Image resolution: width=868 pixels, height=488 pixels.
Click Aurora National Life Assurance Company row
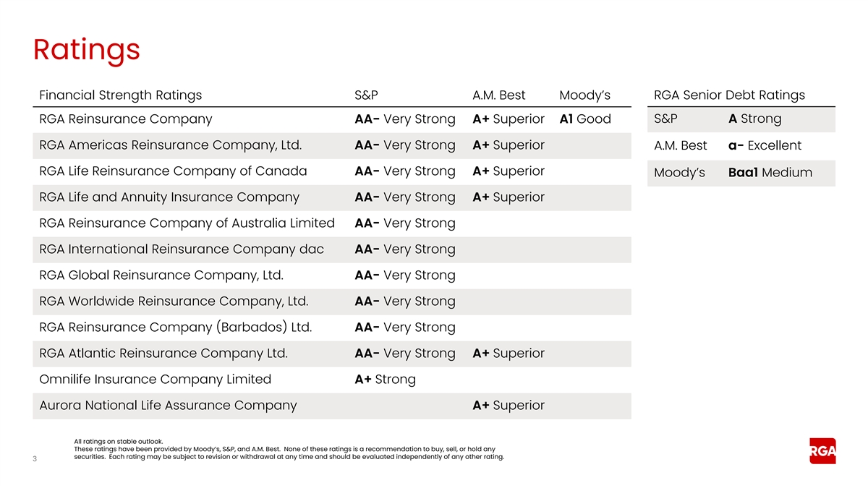[x=168, y=406]
